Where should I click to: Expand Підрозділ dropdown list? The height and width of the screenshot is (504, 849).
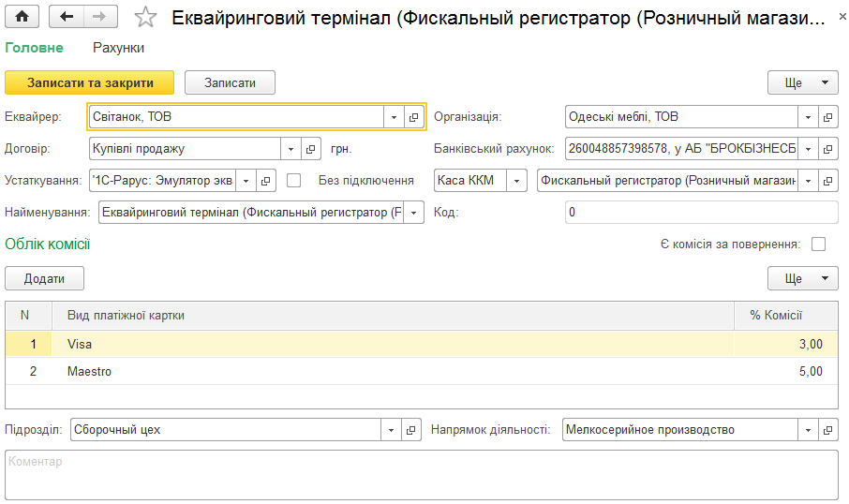point(391,430)
